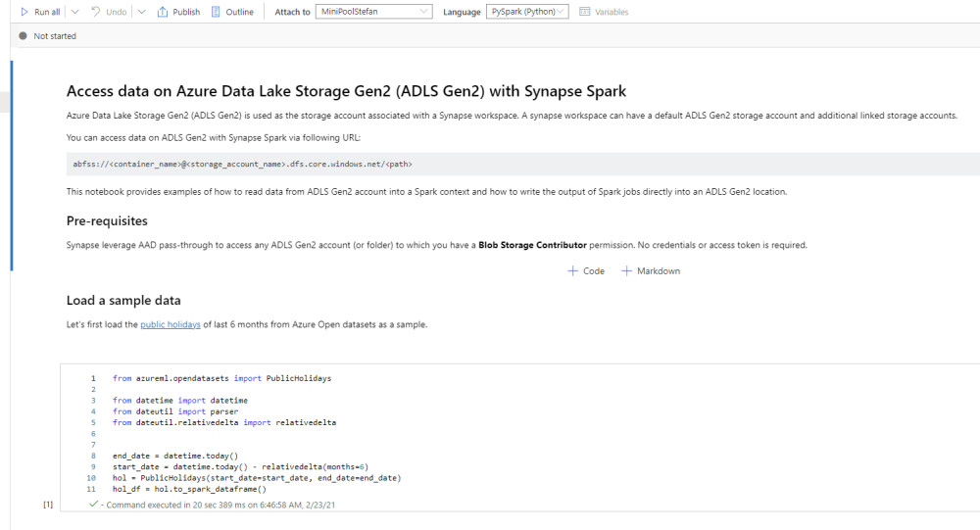
Task: Click the line importing relativedelta
Action: [x=224, y=422]
